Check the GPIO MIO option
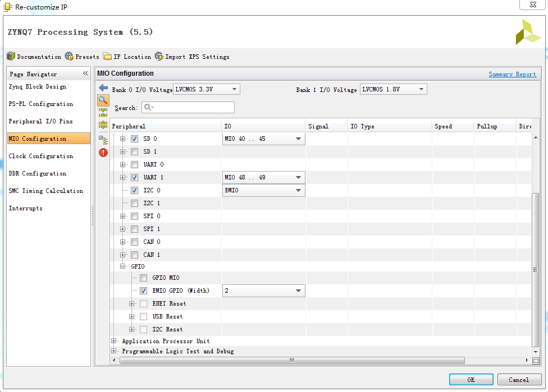The image size is (548, 392). point(143,278)
